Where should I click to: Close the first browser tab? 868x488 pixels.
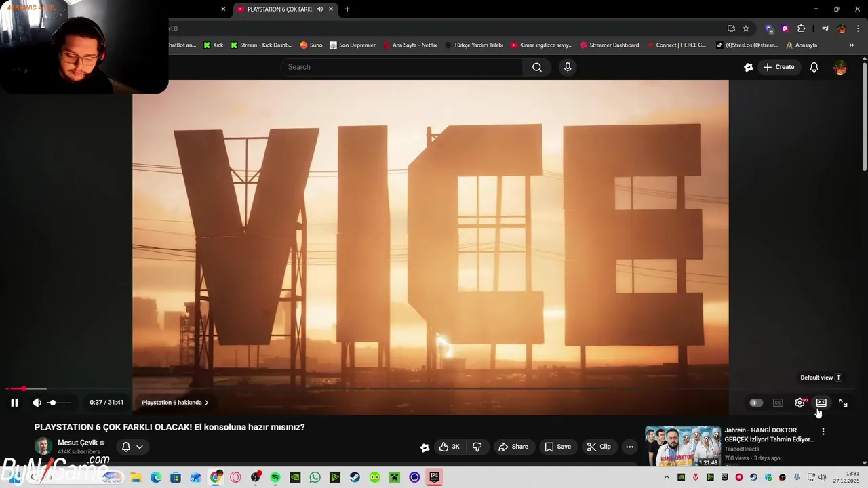coord(223,9)
